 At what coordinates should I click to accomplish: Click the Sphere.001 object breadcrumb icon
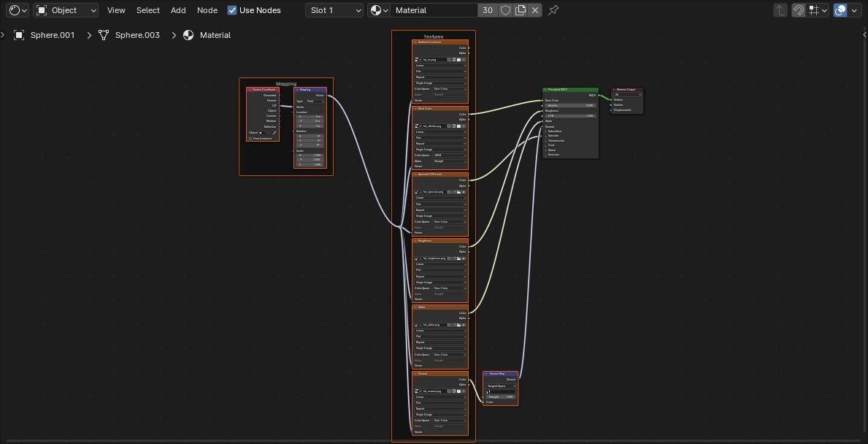[19, 35]
